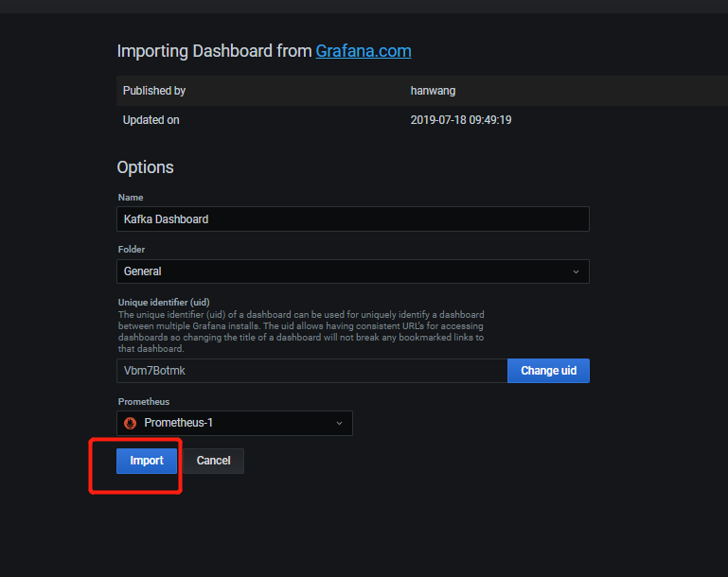Click the 'Updated on' label
Viewport: 728px width, 577px height.
point(151,120)
